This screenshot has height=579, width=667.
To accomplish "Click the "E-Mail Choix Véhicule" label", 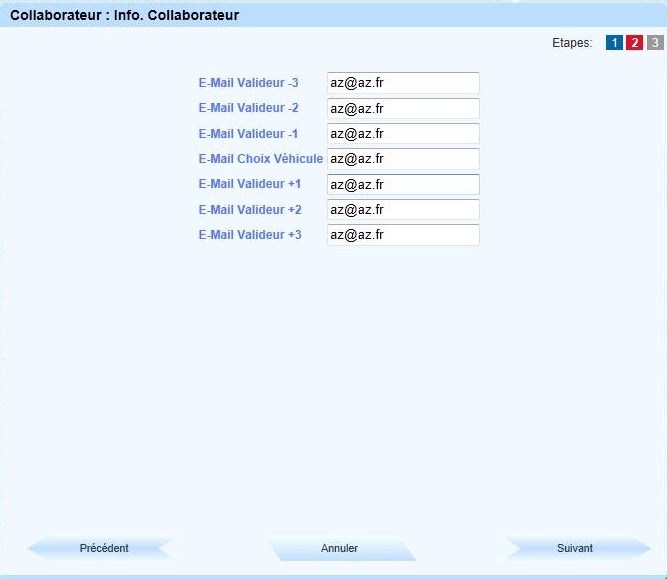I will (x=260, y=159).
